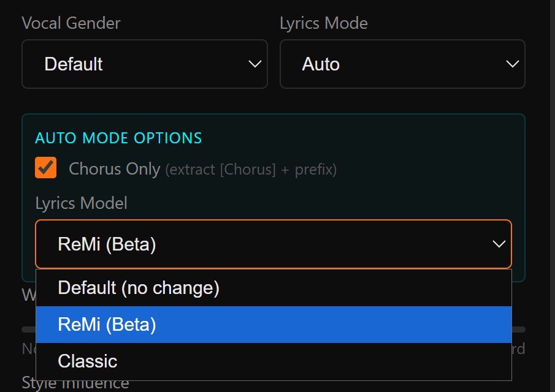
Task: Open the Vocal Gender dropdown
Action: tap(144, 64)
